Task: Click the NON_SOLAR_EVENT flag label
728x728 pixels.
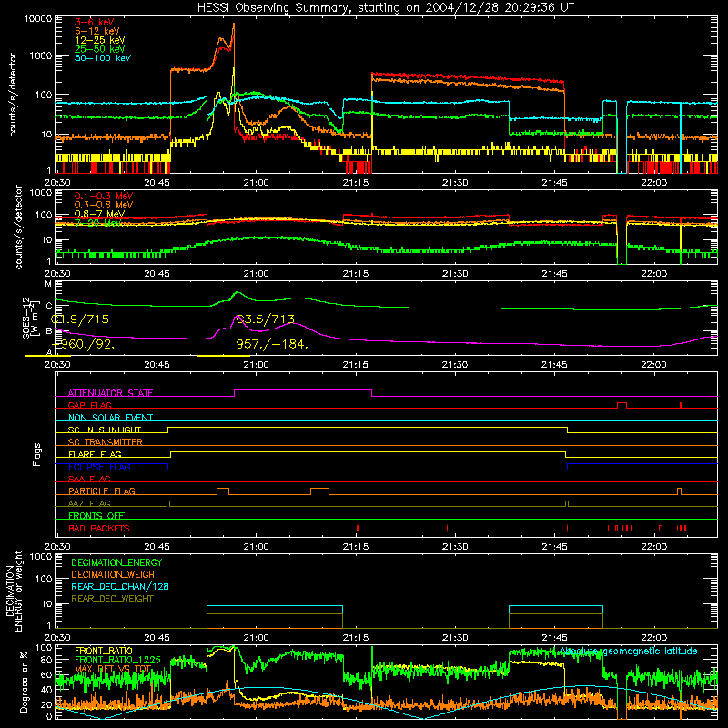Action: coord(110,418)
